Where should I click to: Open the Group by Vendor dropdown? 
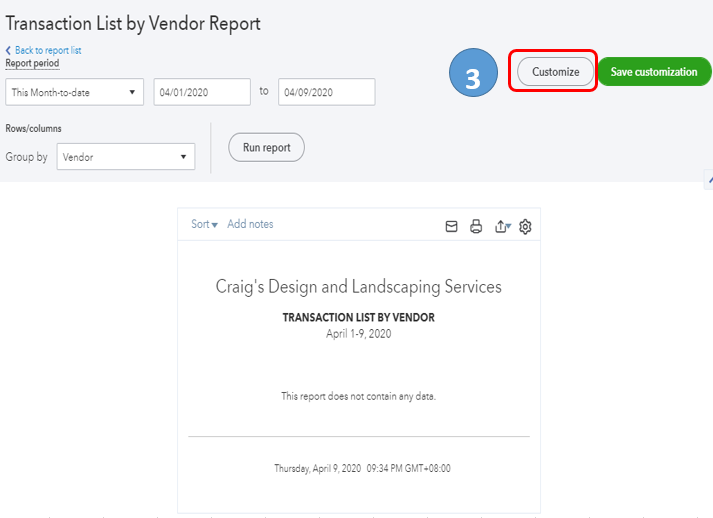pos(126,156)
